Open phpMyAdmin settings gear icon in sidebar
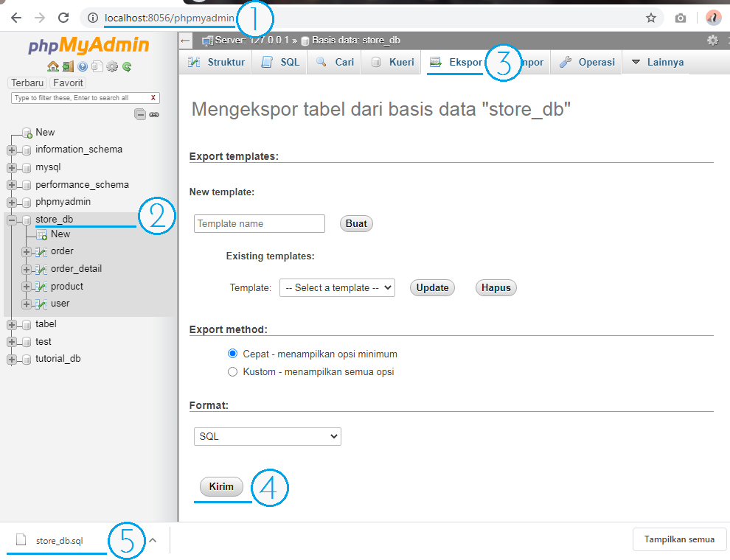 click(x=112, y=66)
